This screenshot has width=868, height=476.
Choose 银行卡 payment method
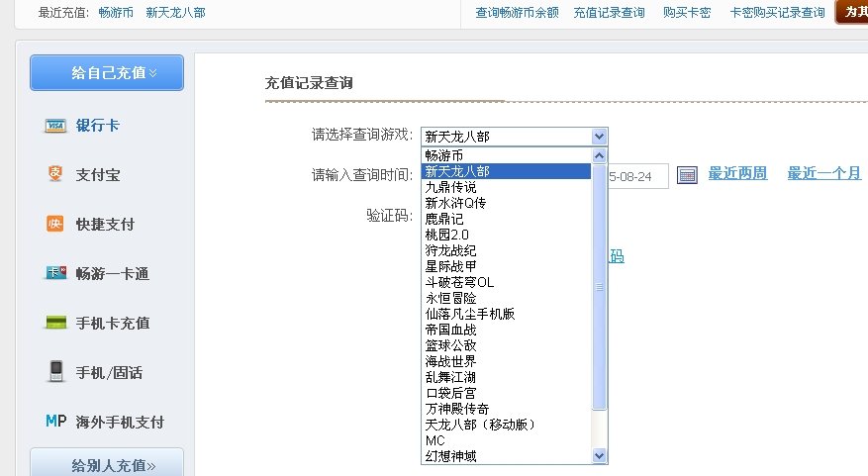click(x=97, y=126)
